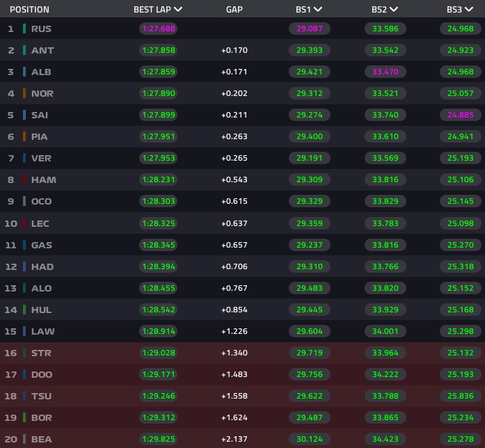Select the Mercedes team color bar beside RUS
Viewport: 485px width, 448px height.
[x=24, y=29]
